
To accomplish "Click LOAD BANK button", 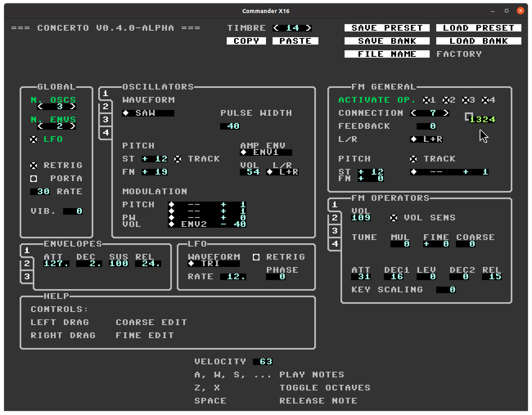I will pos(479,41).
